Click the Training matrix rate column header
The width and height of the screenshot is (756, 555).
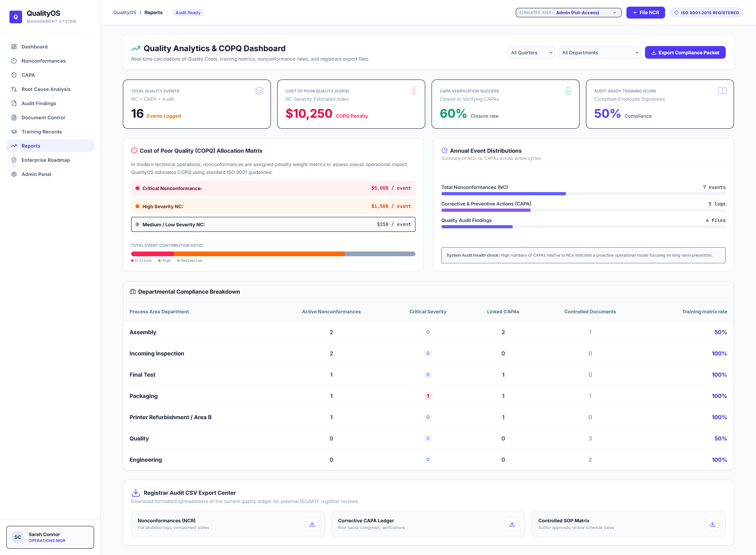click(x=704, y=312)
